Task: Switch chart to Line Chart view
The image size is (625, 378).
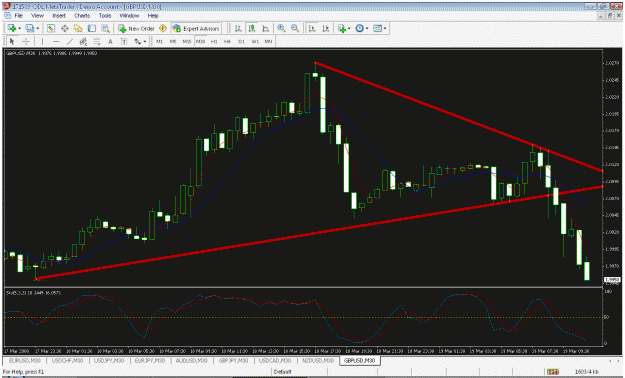Action: 266,28
